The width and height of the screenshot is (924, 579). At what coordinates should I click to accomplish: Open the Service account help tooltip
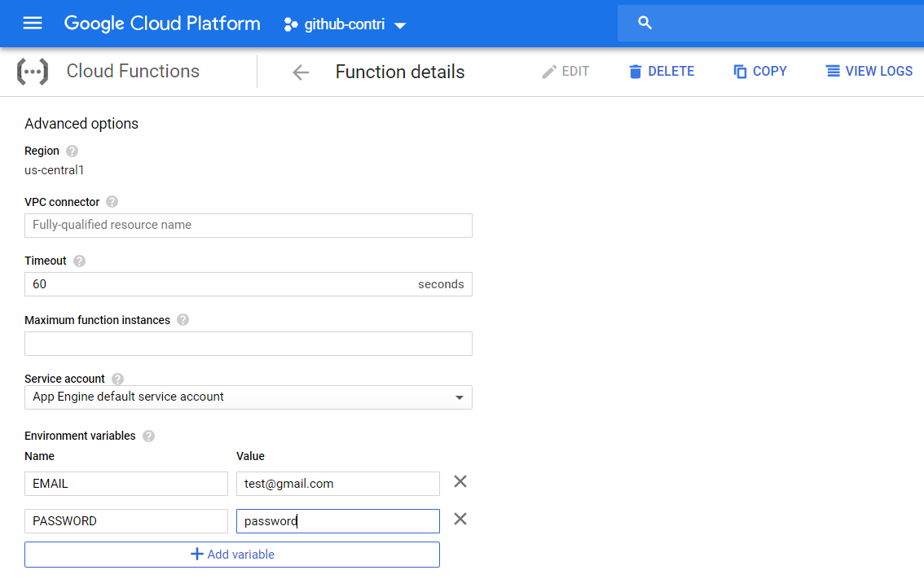tap(117, 379)
